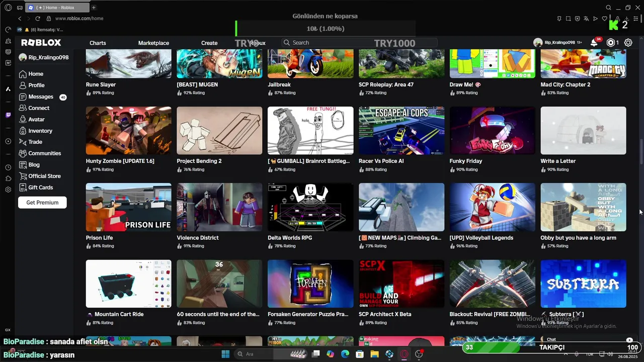Screen dimensions: 644x362
Task: Open Official Store from the sidebar
Action: tap(40, 176)
